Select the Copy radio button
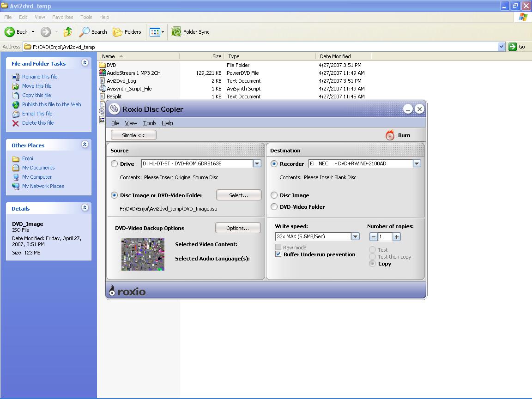This screenshot has width=532, height=399. 373,264
